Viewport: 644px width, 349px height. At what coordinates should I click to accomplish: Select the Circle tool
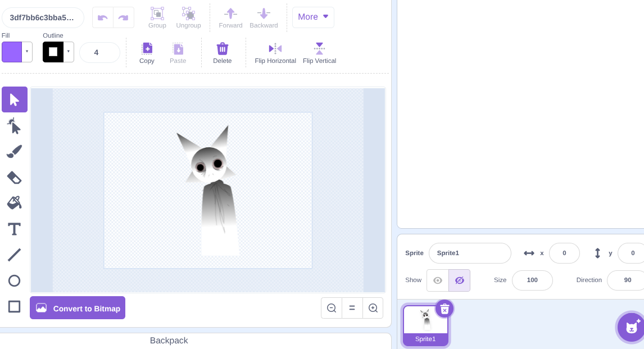pyautogui.click(x=15, y=281)
